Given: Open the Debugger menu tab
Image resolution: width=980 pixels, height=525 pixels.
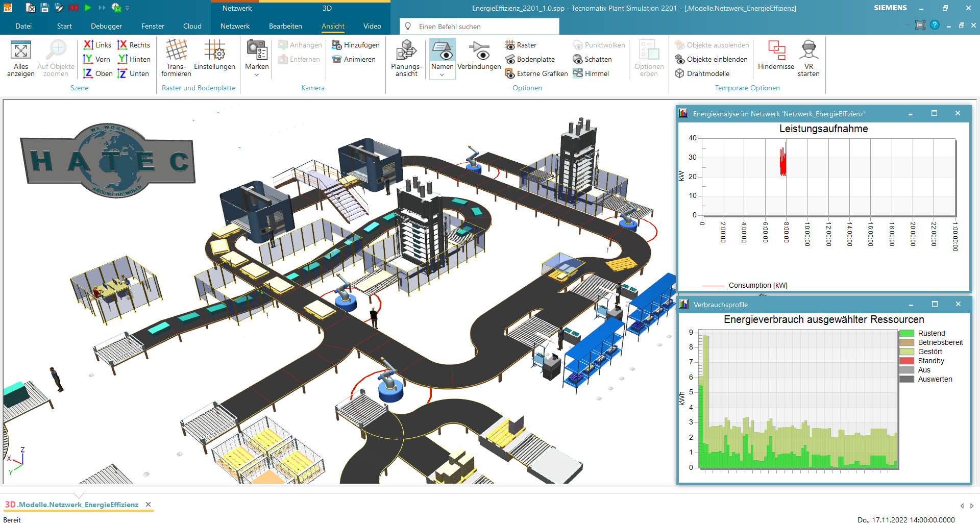Looking at the screenshot, I should 106,26.
